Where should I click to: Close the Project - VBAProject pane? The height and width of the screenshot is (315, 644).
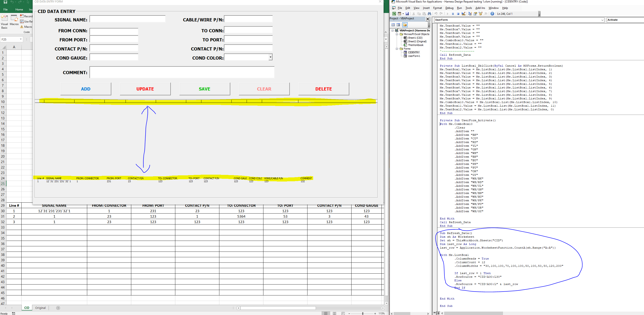click(x=428, y=19)
